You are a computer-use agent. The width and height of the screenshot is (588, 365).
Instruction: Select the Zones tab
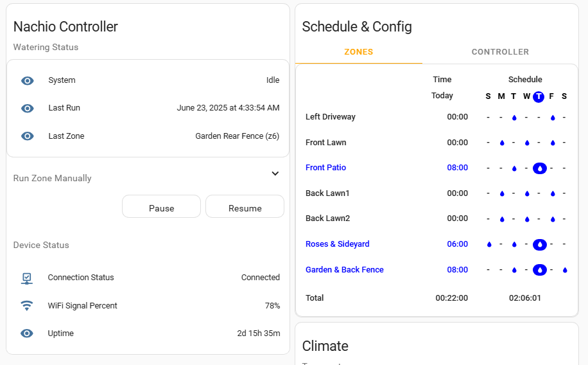(x=358, y=52)
